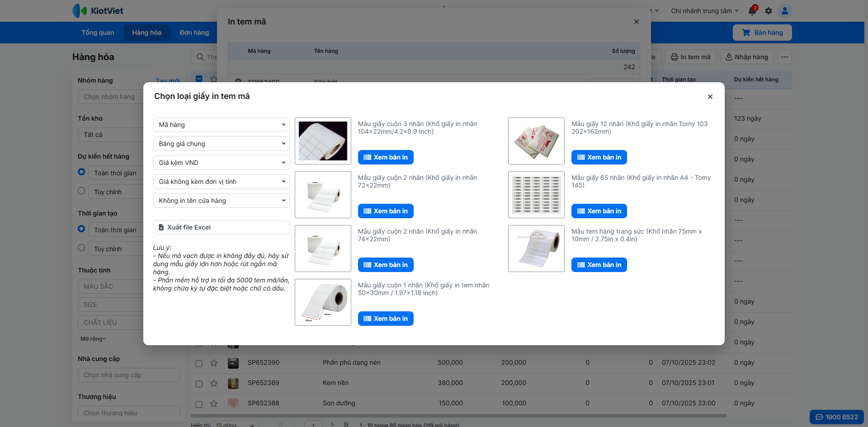Open the user account avatar
This screenshot has height=427, width=868.
coord(785,11)
